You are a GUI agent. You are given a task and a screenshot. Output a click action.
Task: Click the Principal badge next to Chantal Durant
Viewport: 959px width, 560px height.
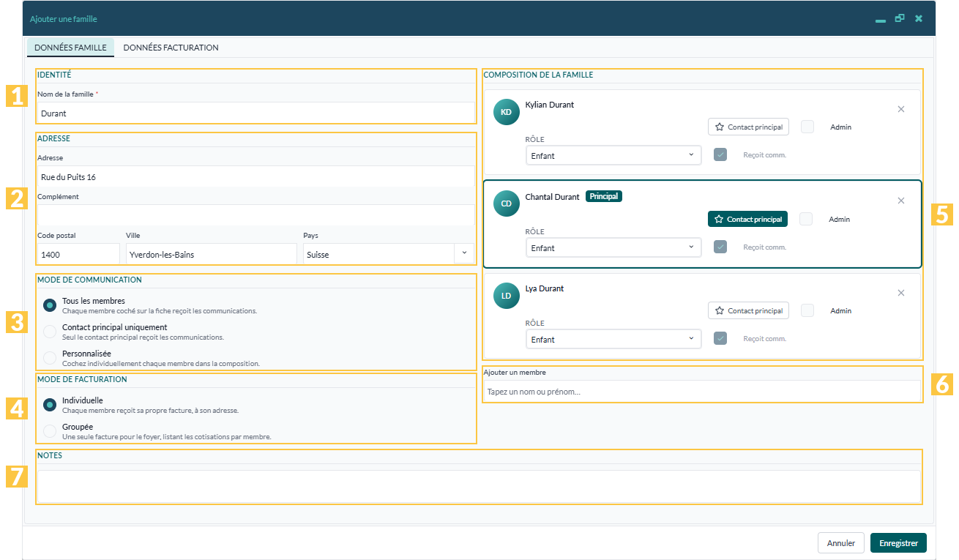[604, 196]
